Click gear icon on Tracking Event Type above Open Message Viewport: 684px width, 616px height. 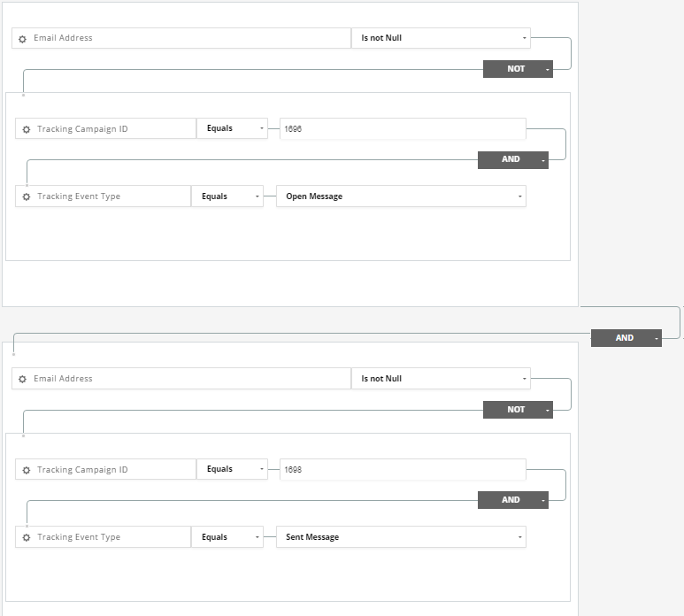click(x=27, y=197)
